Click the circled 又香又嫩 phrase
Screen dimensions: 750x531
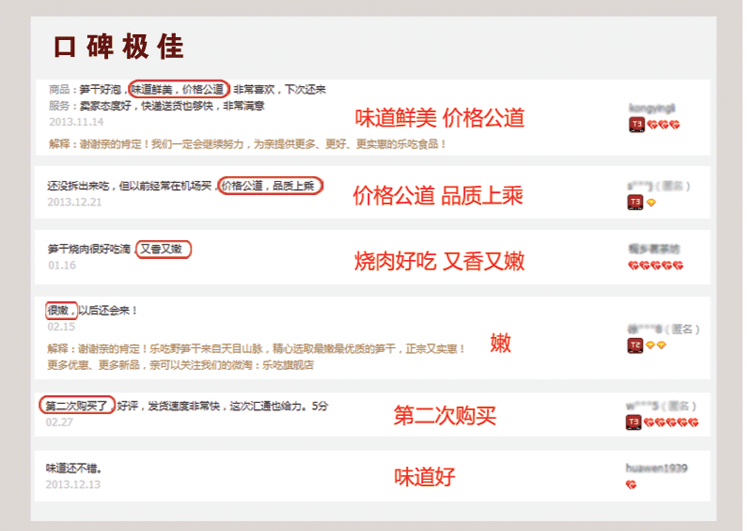pos(164,249)
